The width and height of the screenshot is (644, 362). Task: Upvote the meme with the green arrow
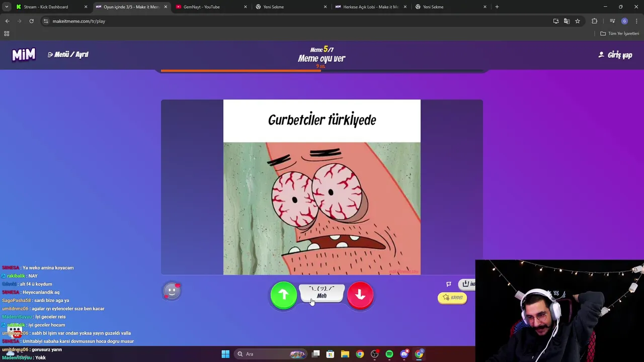point(283,295)
